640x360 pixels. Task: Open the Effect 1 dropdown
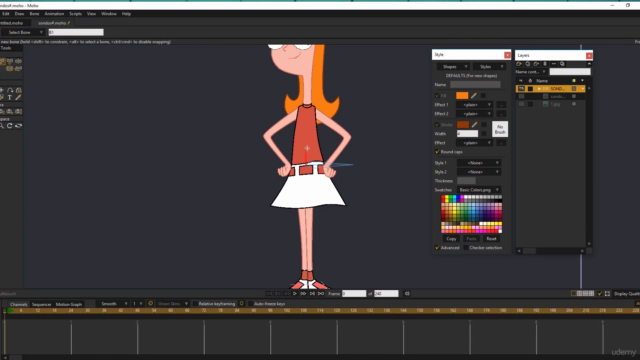pos(475,105)
